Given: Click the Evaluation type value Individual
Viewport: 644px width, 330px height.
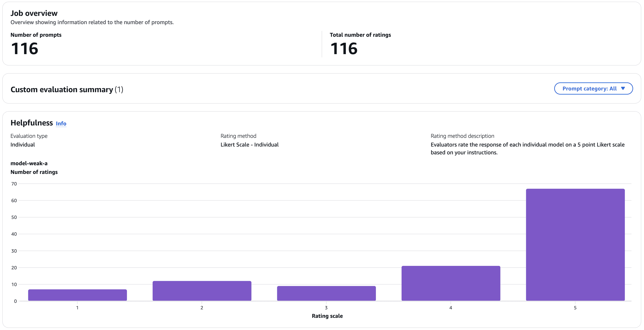Looking at the screenshot, I should coord(22,145).
